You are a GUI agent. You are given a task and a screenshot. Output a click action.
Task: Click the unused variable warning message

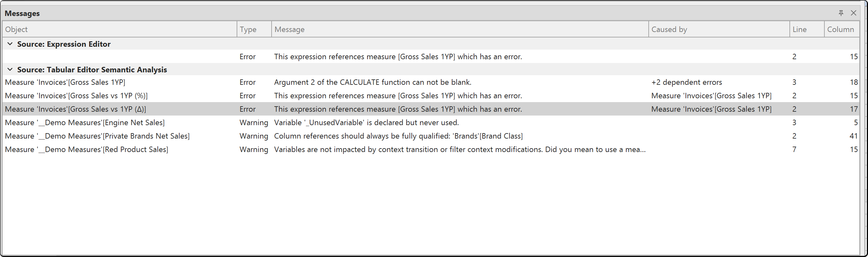pyautogui.click(x=366, y=123)
